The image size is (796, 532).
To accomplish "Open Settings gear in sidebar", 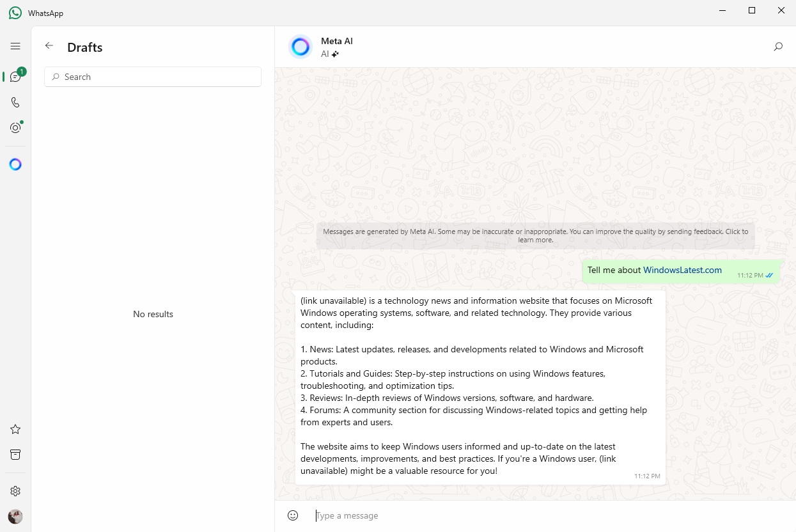I will pos(15,491).
